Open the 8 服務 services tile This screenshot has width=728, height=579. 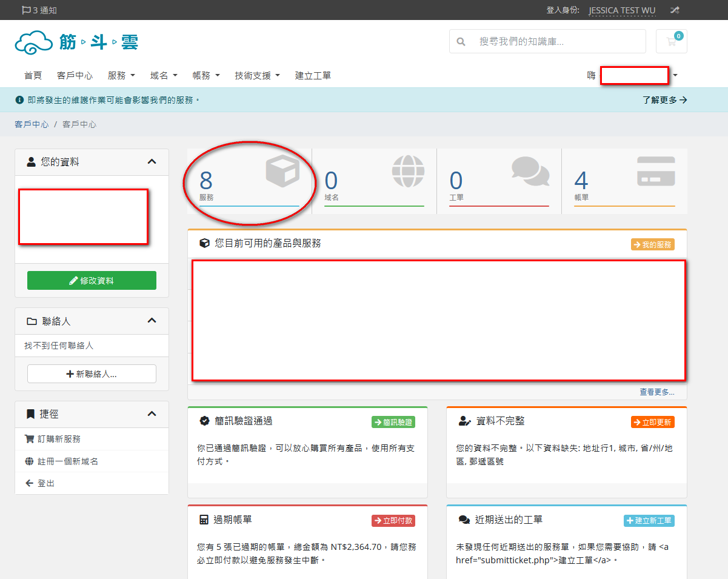[x=249, y=181]
